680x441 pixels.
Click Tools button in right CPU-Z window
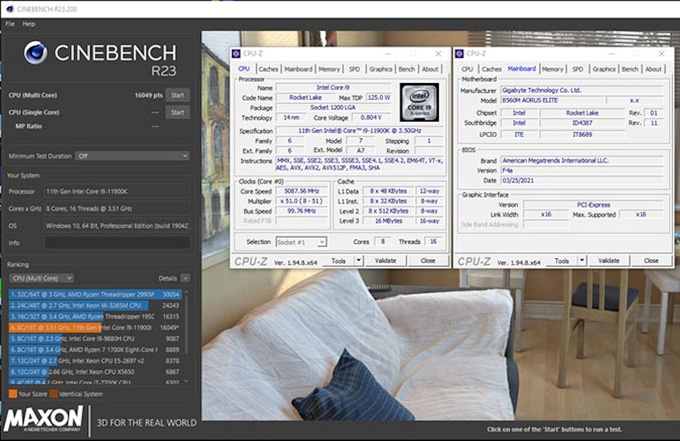(x=562, y=261)
